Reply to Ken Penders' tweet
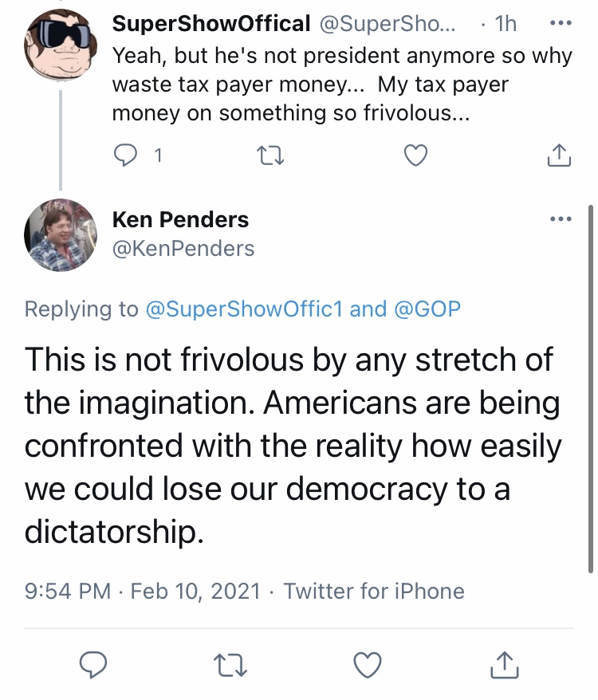 tap(93, 665)
